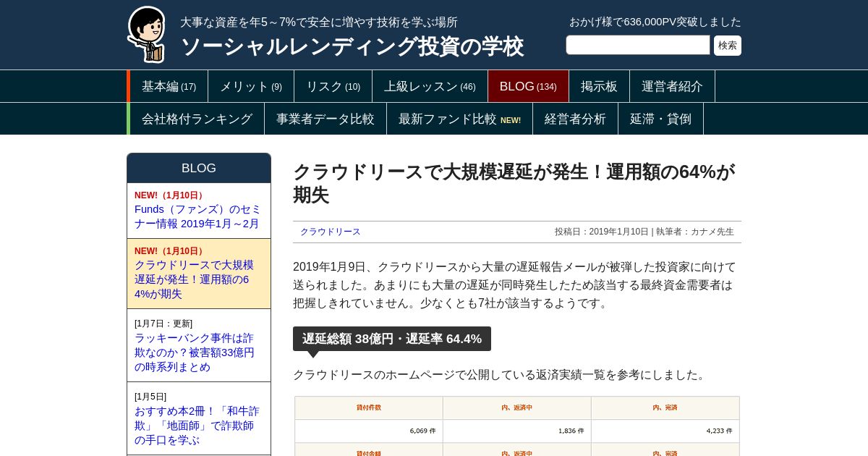
Task: Click the 4,233 件 table cell
Action: click(665, 431)
